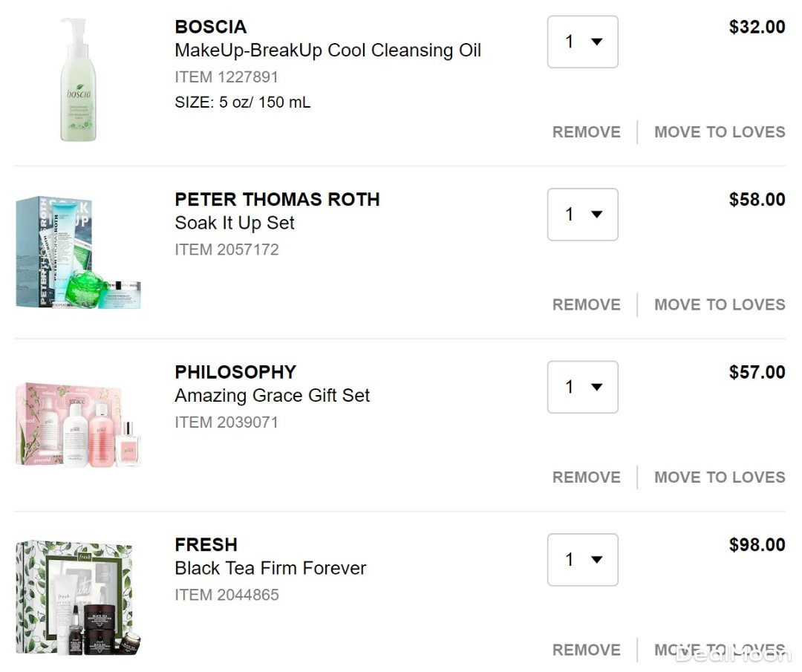Change quantity of Black Tea Firm Forever
Image resolution: width=802 pixels, height=672 pixels.
point(582,560)
